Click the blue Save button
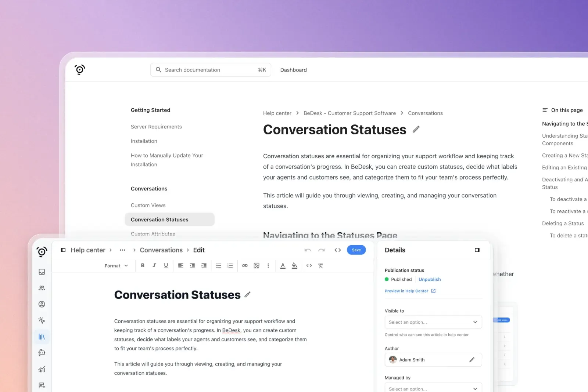Screen dimensions: 588x392 point(356,250)
